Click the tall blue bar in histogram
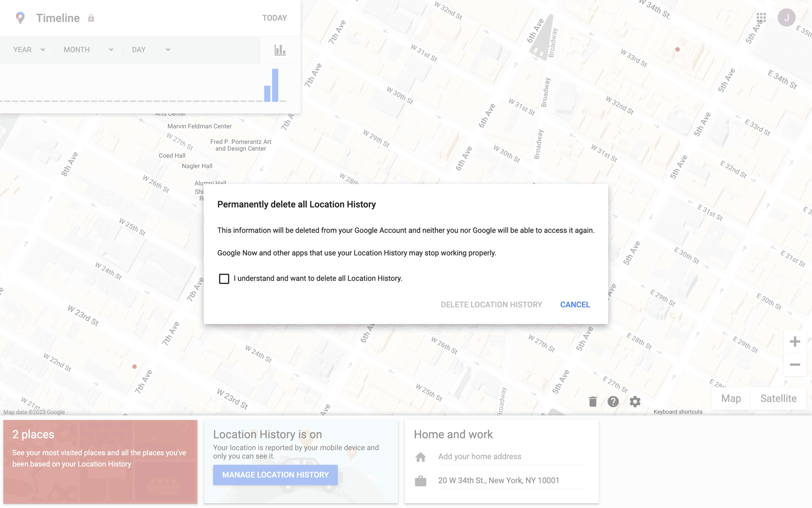Image resolution: width=812 pixels, height=508 pixels. 275,85
